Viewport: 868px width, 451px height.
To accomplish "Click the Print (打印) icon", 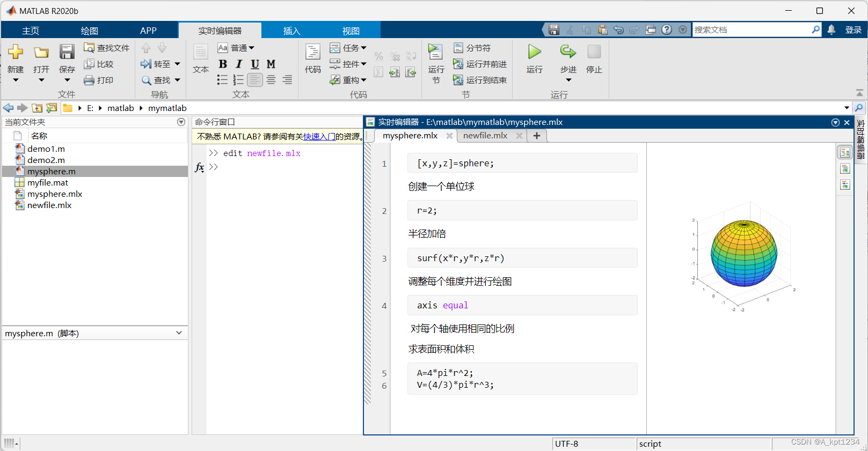I will (89, 80).
